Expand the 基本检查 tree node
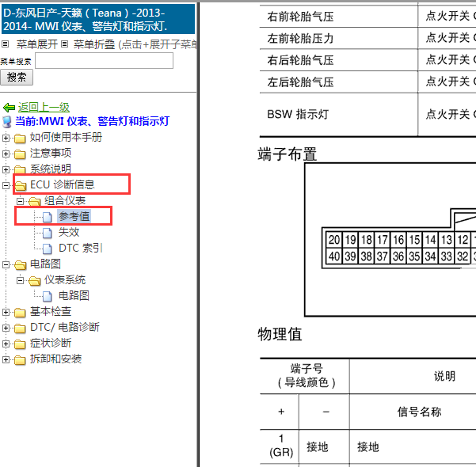Viewport: 476px width, 467px height. 6,312
